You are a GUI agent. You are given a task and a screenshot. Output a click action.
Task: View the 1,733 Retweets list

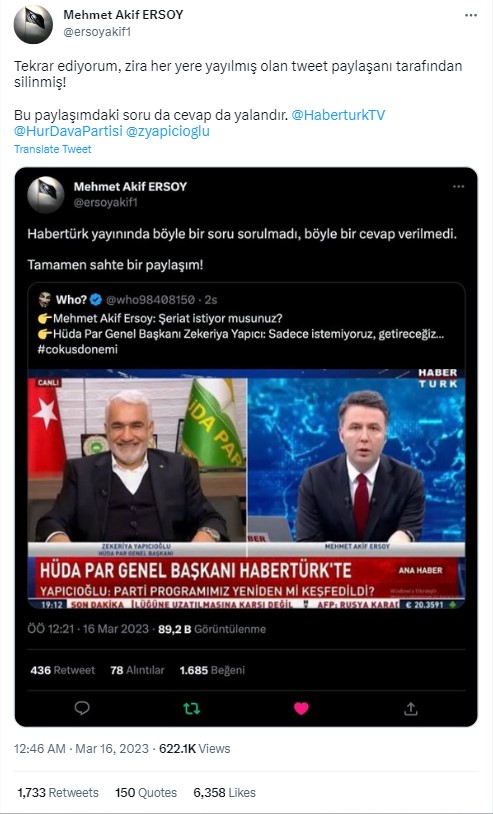pos(58,793)
